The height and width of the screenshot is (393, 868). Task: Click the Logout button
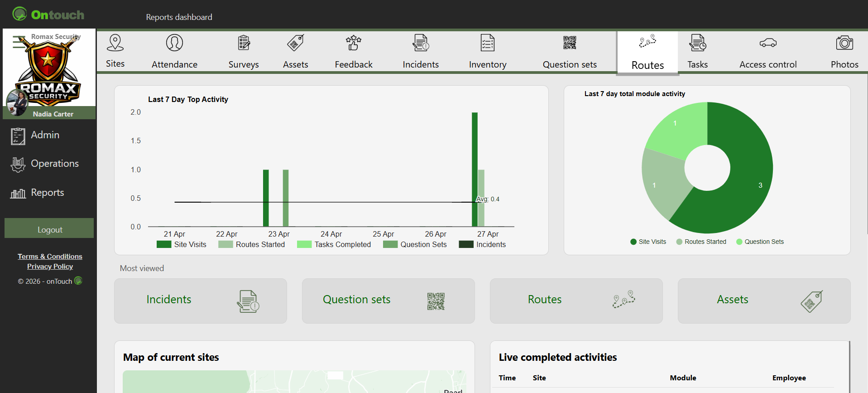49,228
